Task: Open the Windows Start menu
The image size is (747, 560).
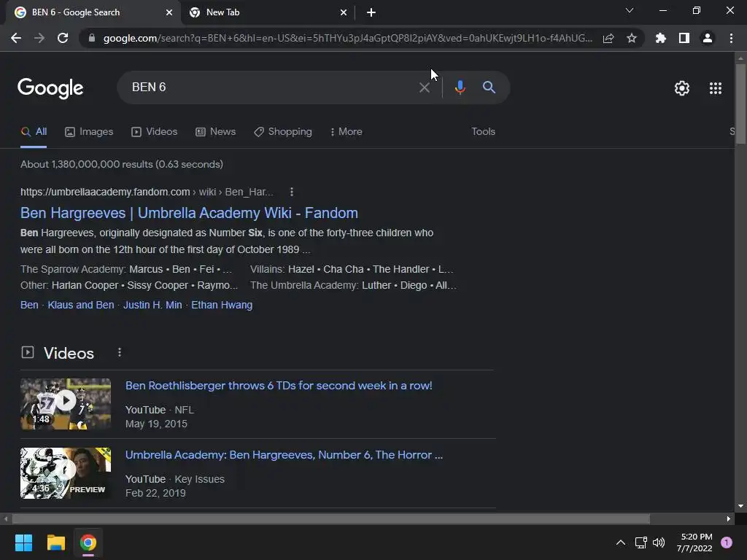Action: [x=23, y=542]
